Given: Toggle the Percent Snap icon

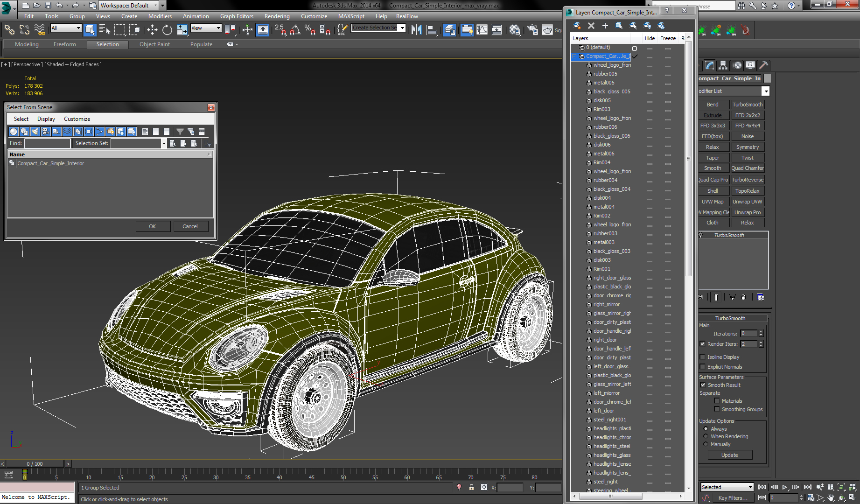Looking at the screenshot, I should click(310, 30).
